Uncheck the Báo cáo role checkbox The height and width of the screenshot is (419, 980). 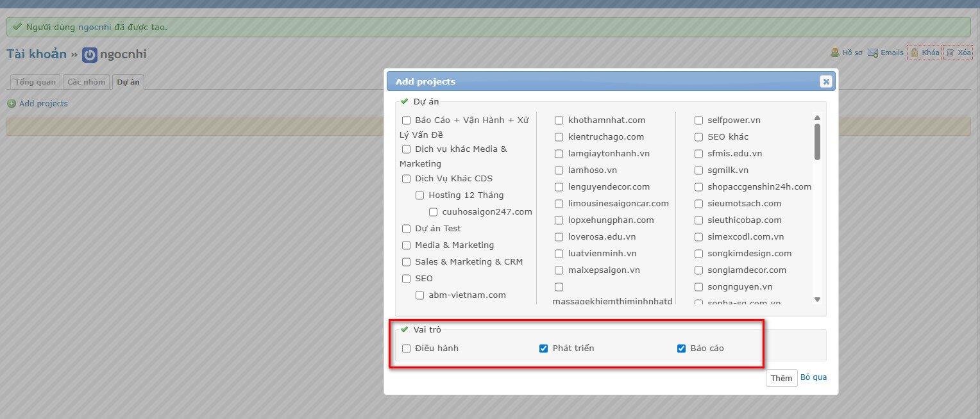(682, 349)
